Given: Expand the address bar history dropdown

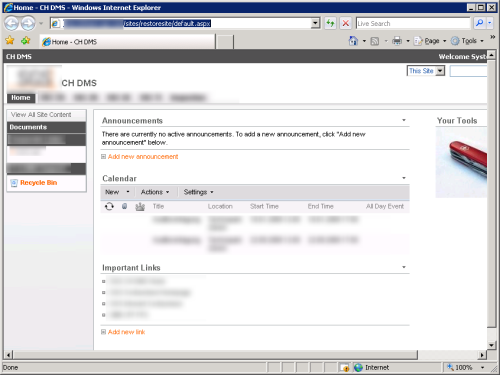Looking at the screenshot, I should (x=315, y=23).
